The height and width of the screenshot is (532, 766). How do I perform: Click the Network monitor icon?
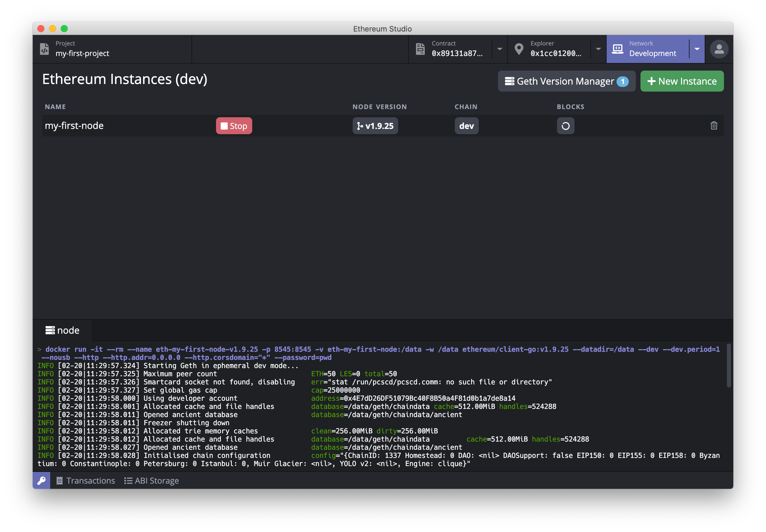(617, 49)
